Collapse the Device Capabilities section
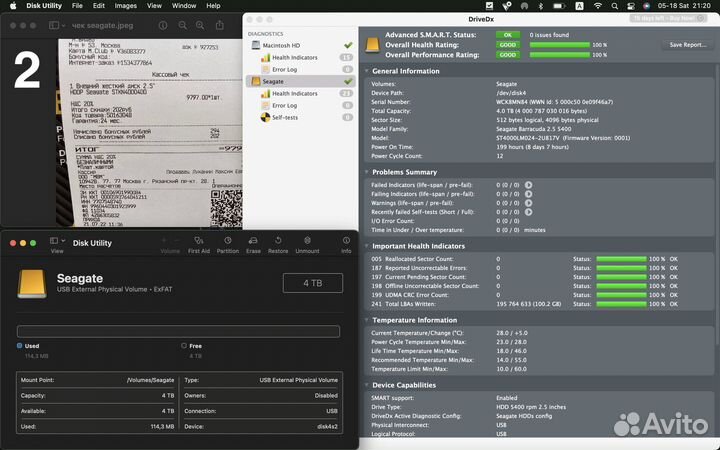Viewport: 720px width, 450px height. (x=366, y=385)
